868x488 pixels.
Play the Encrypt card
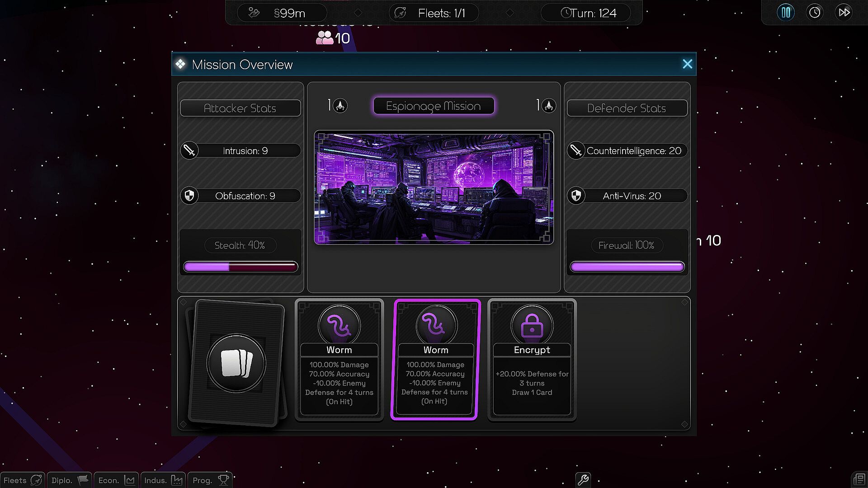(x=532, y=360)
